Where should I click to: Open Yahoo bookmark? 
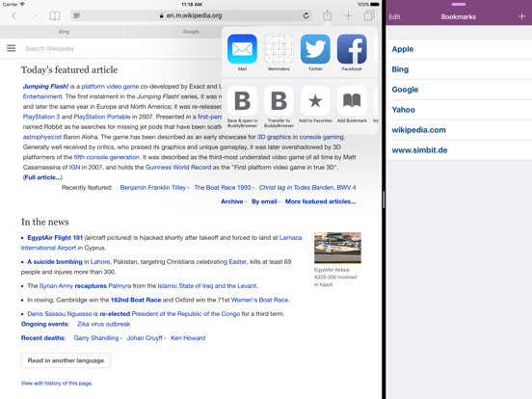point(459,110)
